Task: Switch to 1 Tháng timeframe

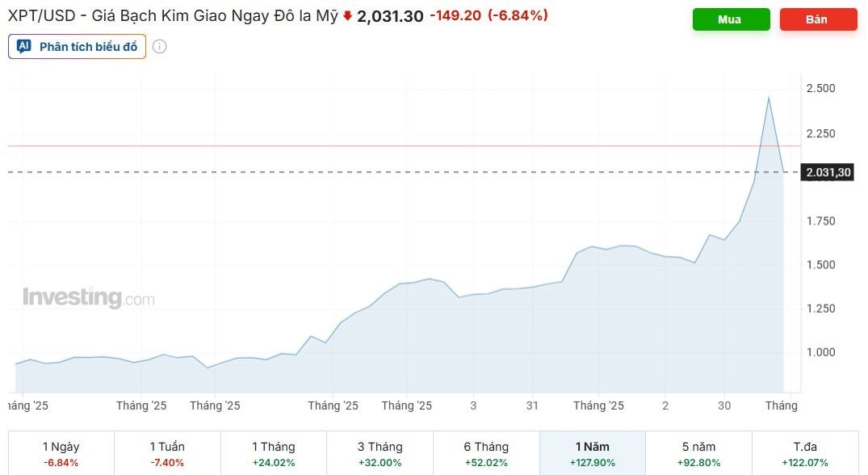Action: (x=274, y=453)
